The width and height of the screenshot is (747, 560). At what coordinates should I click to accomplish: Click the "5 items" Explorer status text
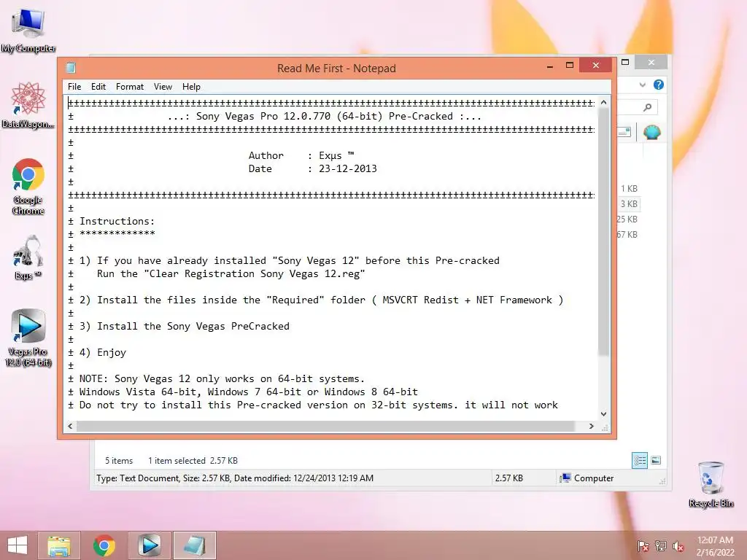click(119, 461)
